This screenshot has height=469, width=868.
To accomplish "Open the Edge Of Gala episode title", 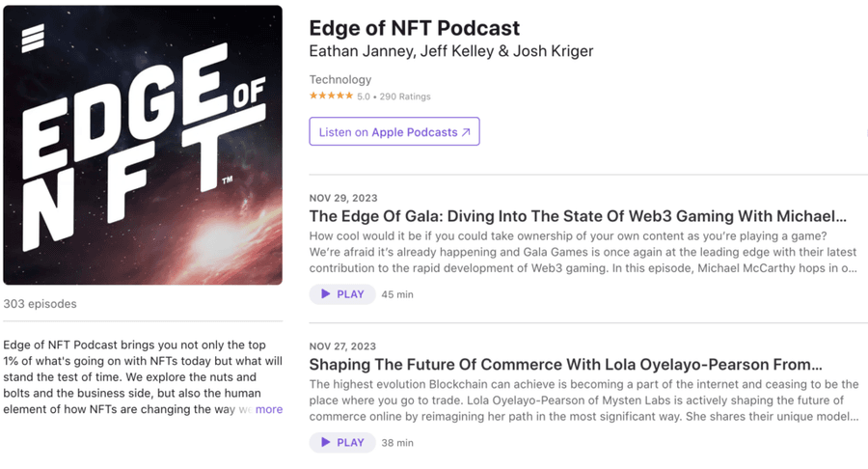I will click(578, 216).
